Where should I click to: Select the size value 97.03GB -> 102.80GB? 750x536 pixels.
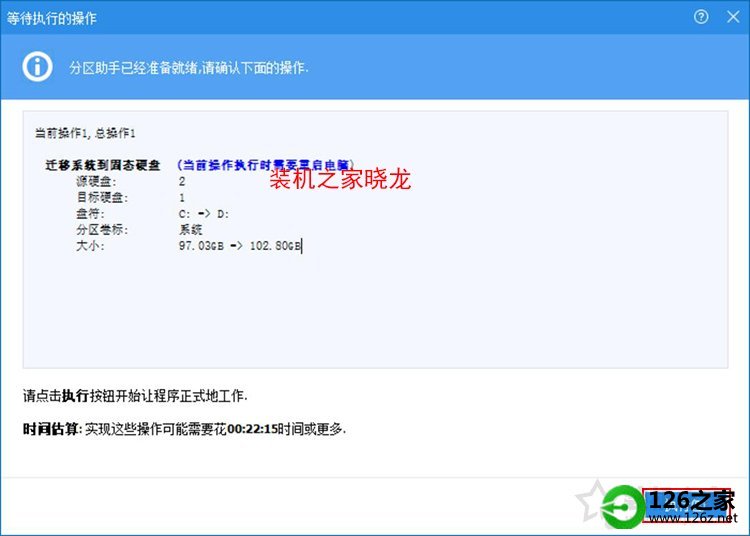coord(240,246)
